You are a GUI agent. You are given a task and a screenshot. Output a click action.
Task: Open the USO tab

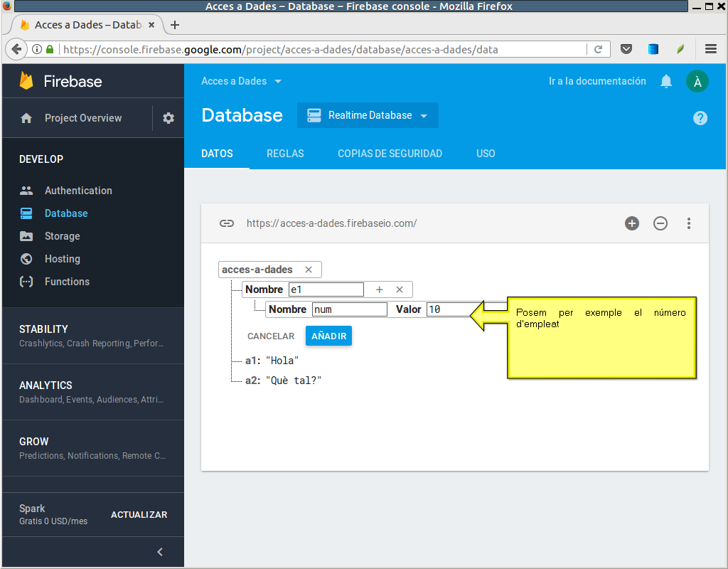coord(485,154)
